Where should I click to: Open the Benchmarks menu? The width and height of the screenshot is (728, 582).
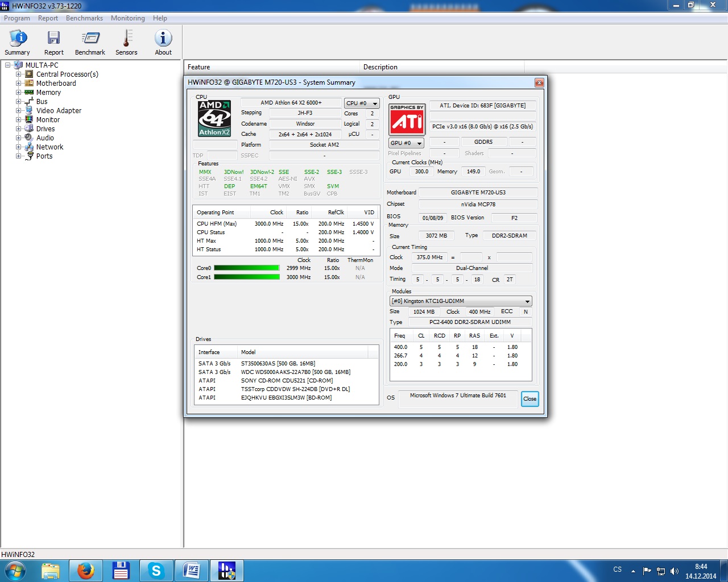(x=84, y=18)
